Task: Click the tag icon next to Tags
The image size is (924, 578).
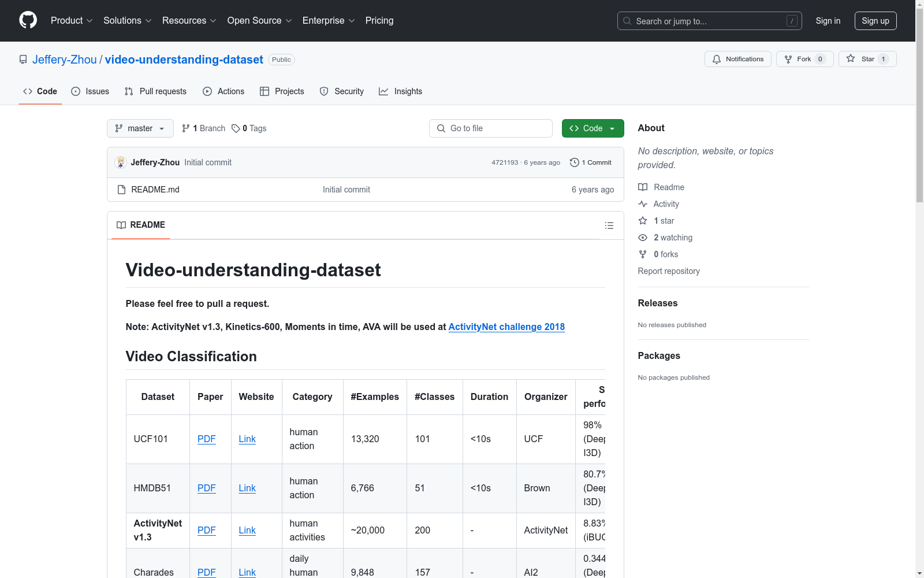Action: click(x=236, y=128)
